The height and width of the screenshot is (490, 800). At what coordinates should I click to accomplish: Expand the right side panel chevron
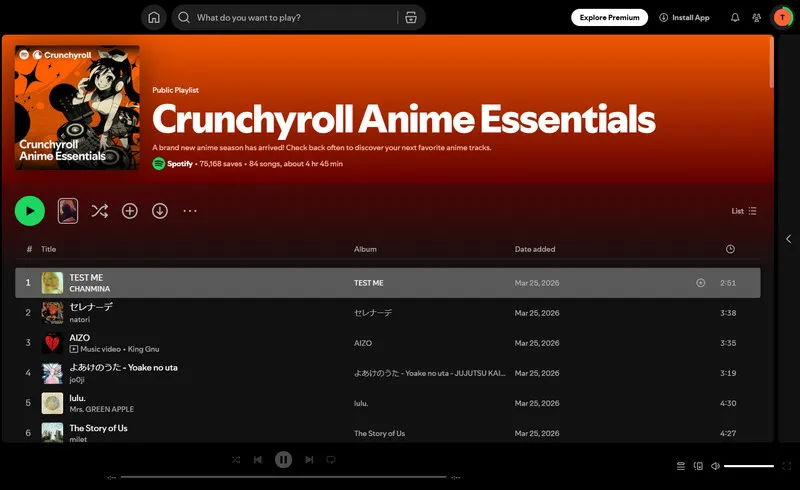pyautogui.click(x=788, y=239)
